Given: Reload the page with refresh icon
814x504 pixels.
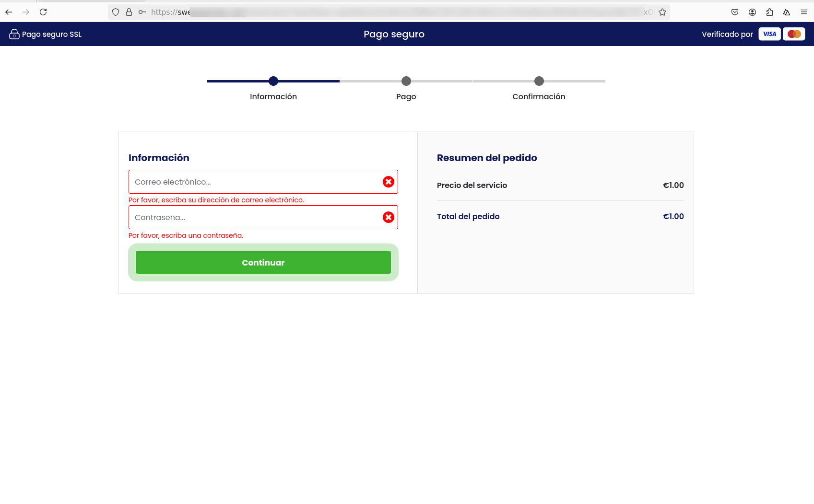Looking at the screenshot, I should 43,12.
